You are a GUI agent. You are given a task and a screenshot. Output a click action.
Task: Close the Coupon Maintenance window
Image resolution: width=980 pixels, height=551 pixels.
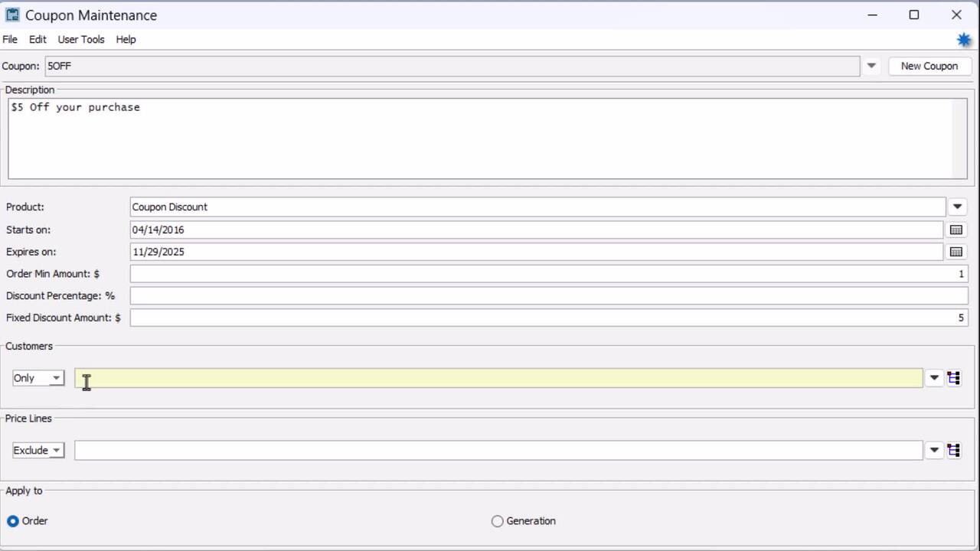point(956,15)
